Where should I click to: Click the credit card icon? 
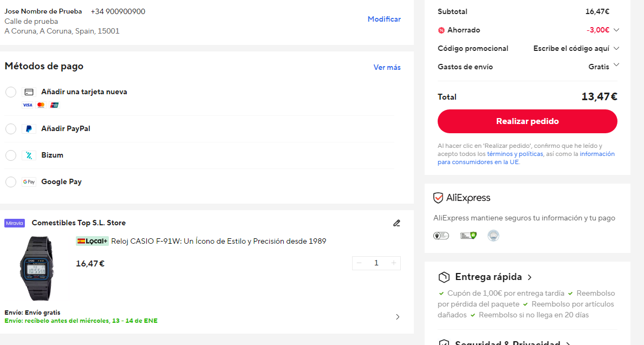29,92
